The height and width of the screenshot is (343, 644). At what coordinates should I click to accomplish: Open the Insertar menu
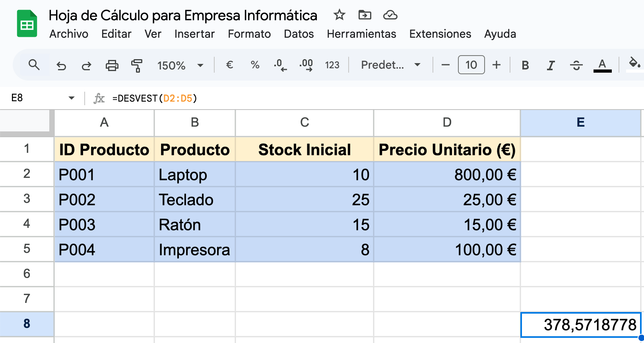[194, 34]
